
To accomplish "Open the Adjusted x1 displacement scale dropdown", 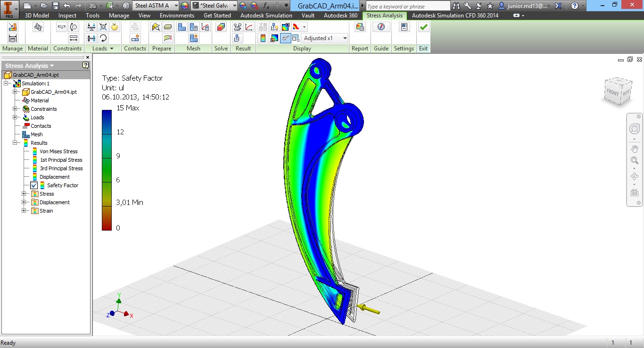I will (325, 38).
